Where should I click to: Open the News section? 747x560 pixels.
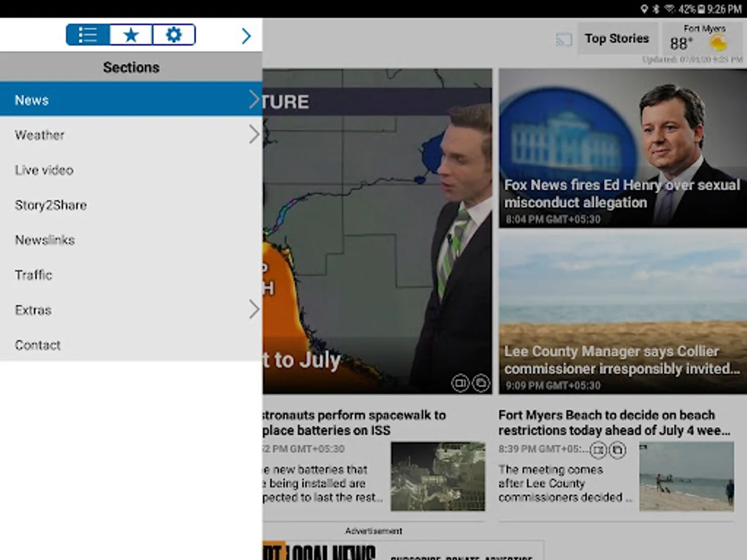[131, 100]
